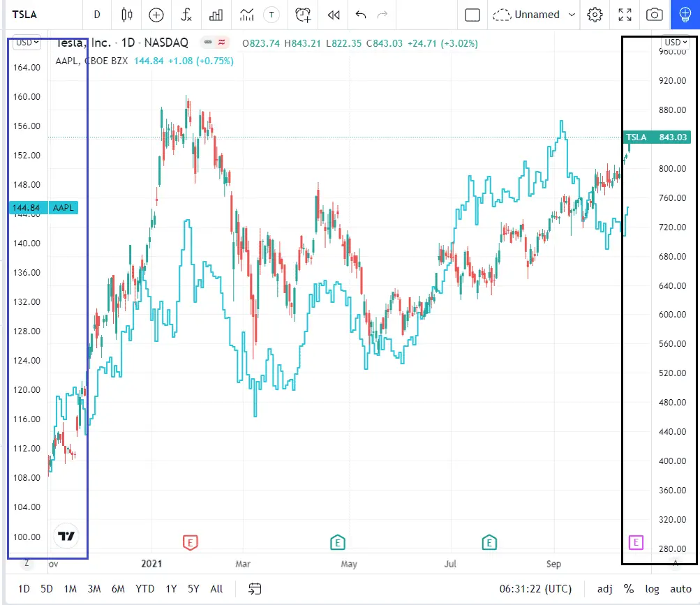700x605 pixels.
Task: Click the earnings E marker near July
Action: pos(489,542)
